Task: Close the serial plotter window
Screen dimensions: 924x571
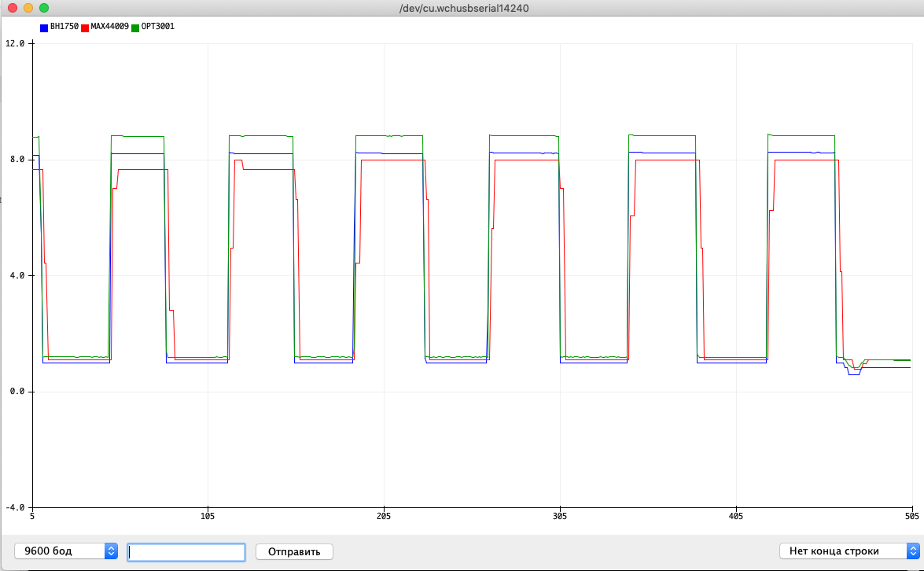Action: click(12, 8)
